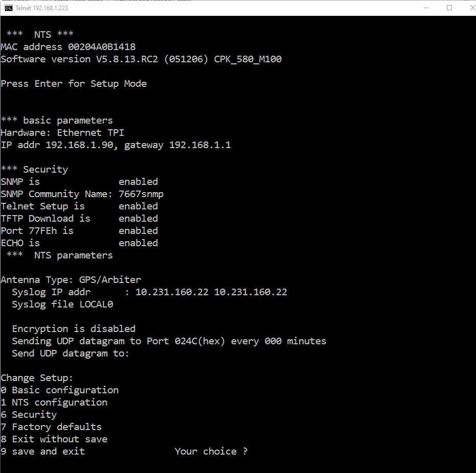Click the '6 Security' menu option
This screenshot has width=476, height=473.
coord(29,415)
